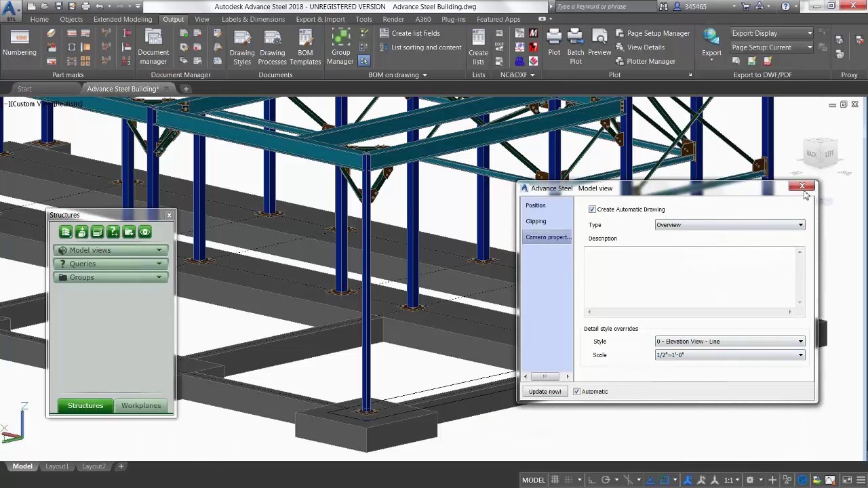Open the Autodesk Advance Steel application menu
868x488 pixels.
point(9,9)
